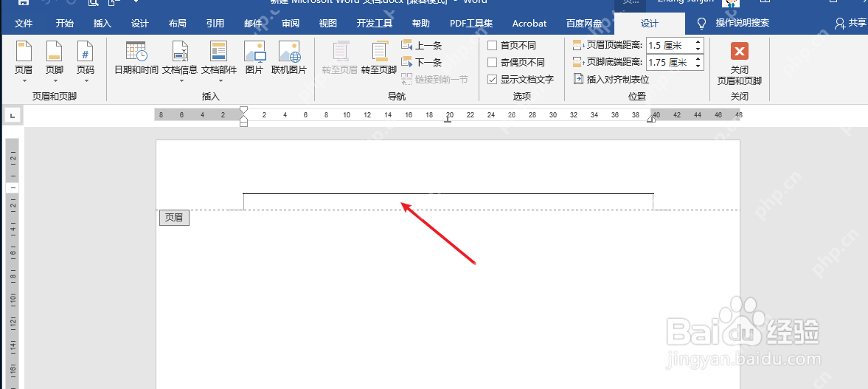Switch to the 视图 tab
The width and height of the screenshot is (868, 389).
coord(328,24)
